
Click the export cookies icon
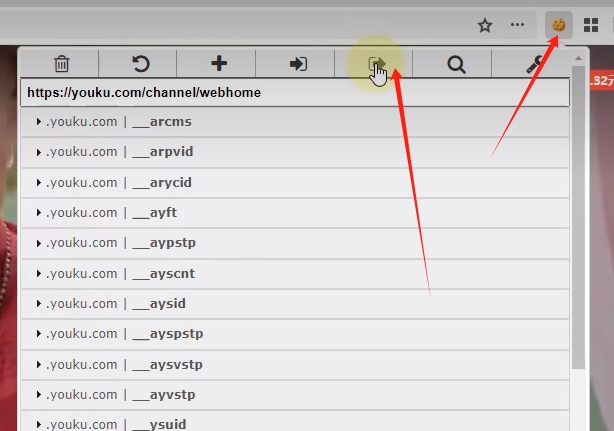click(x=377, y=64)
